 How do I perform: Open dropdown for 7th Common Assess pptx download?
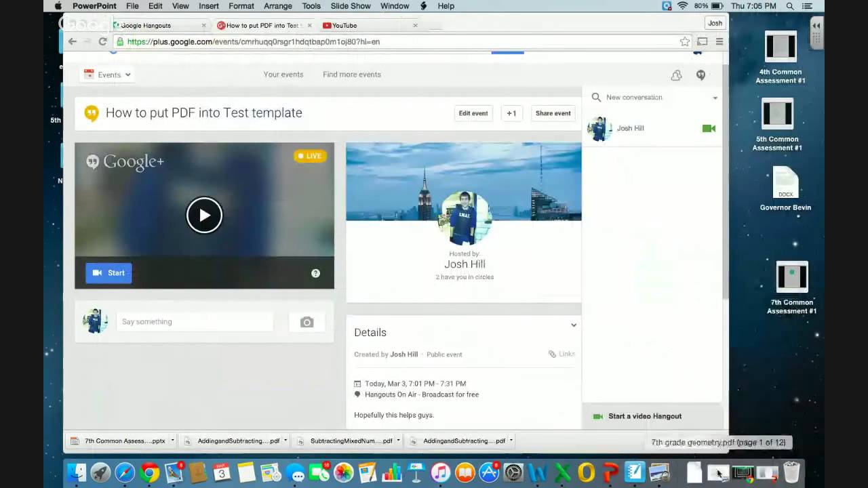point(172,441)
